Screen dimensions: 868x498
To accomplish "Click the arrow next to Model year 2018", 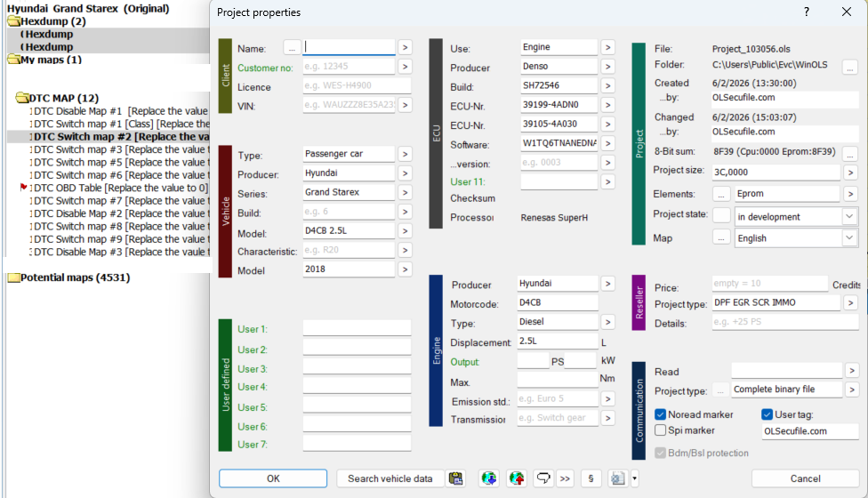I will 406,269.
